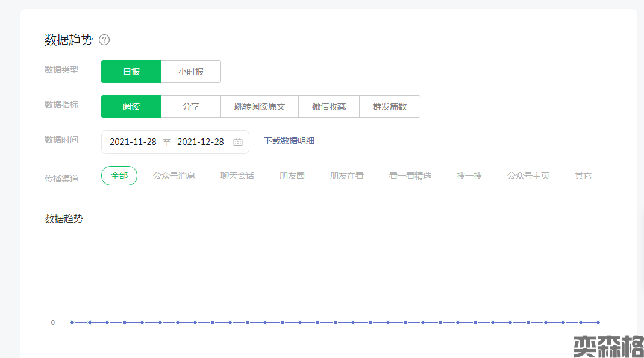Filter by 看一看精选 channel
This screenshot has height=358, width=644.
click(410, 176)
